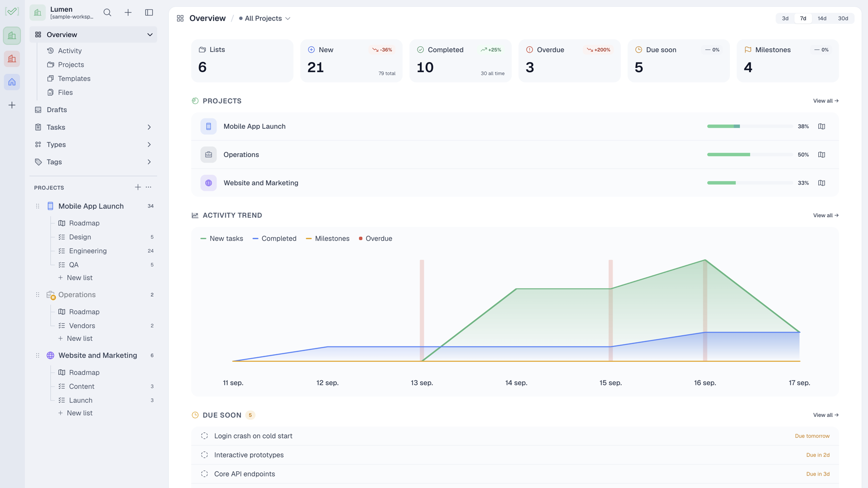
Task: Toggle the Overdue series in legend
Action: click(375, 239)
